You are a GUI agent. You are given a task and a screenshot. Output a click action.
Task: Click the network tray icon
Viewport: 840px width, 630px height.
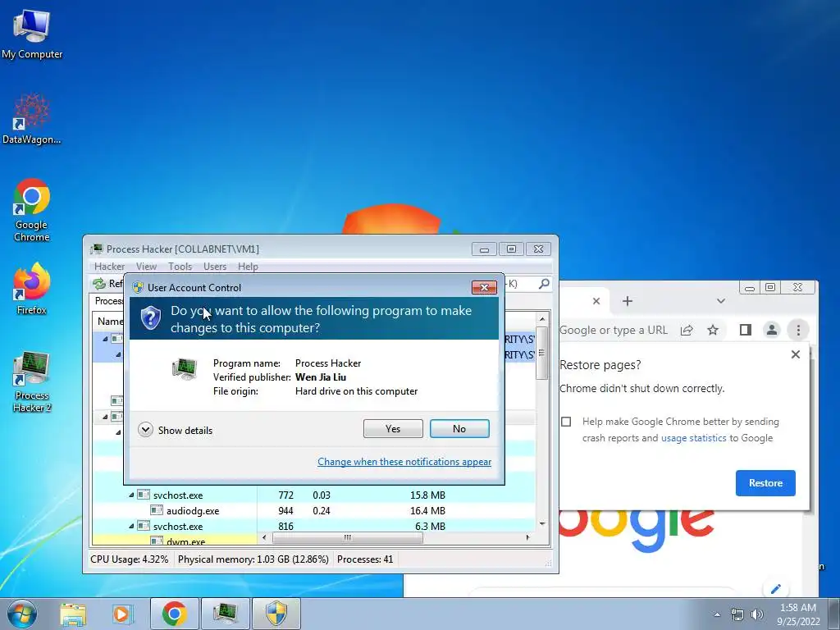(737, 614)
